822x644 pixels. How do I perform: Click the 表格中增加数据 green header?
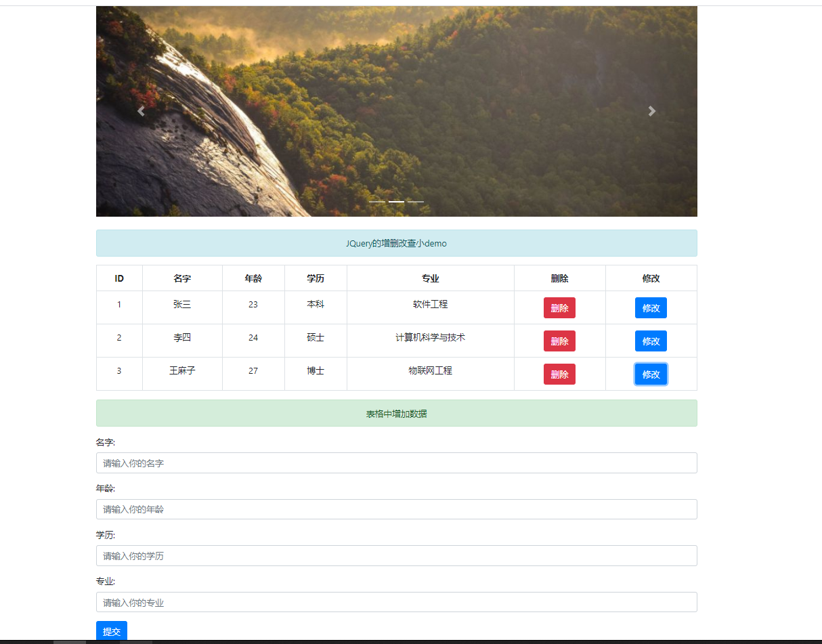click(x=397, y=413)
